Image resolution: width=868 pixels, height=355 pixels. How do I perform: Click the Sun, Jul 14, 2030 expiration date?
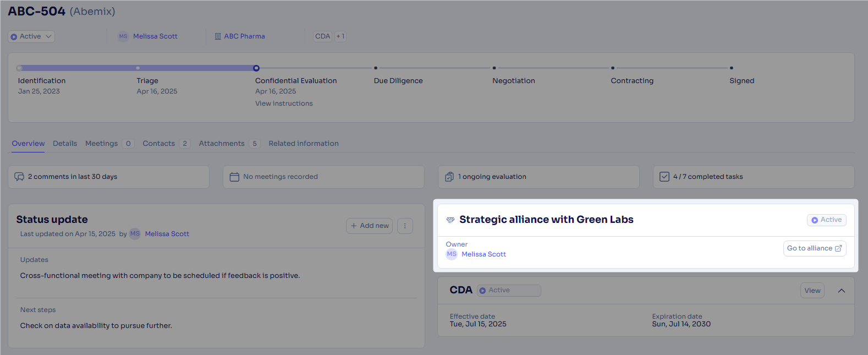(682, 324)
